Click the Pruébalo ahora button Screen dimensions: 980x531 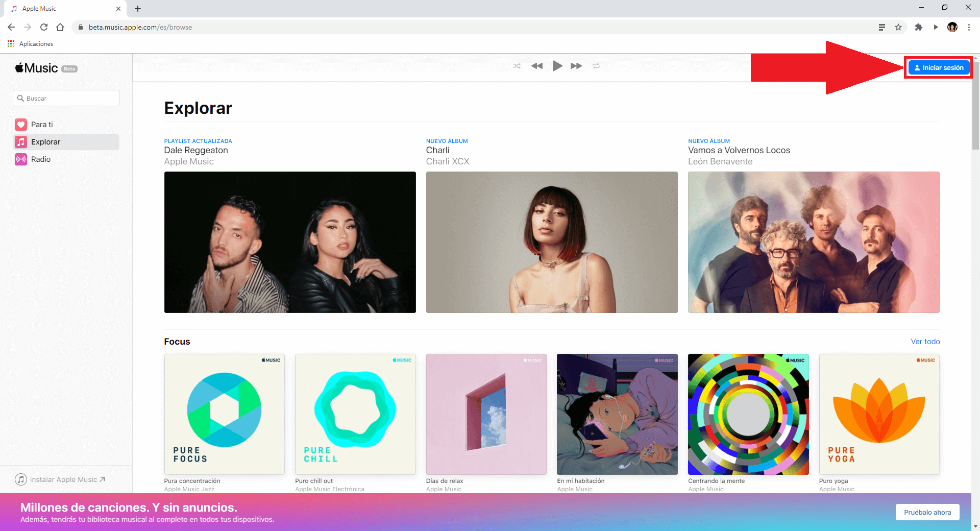pos(927,512)
